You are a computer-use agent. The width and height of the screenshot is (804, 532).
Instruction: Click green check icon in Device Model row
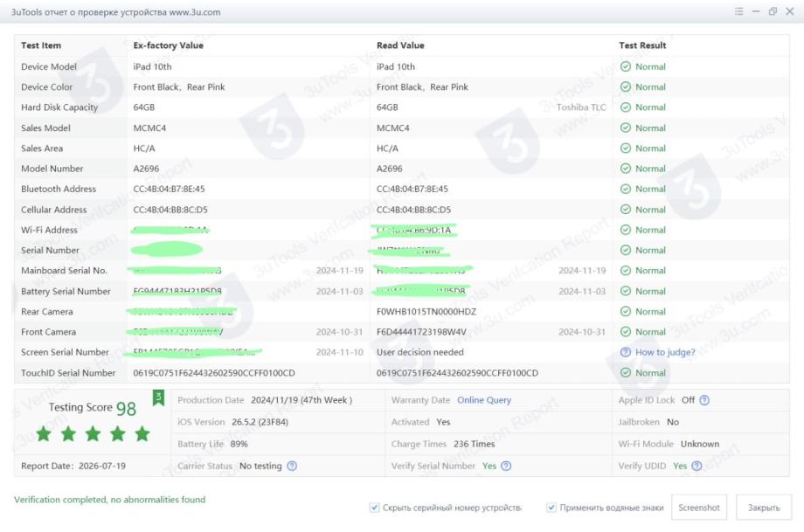click(626, 66)
